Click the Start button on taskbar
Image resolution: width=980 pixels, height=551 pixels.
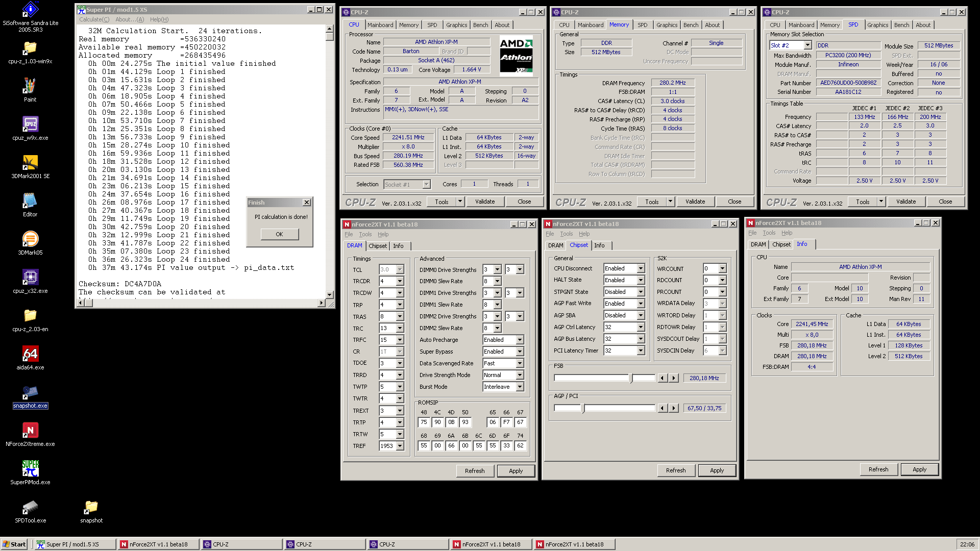(x=14, y=544)
